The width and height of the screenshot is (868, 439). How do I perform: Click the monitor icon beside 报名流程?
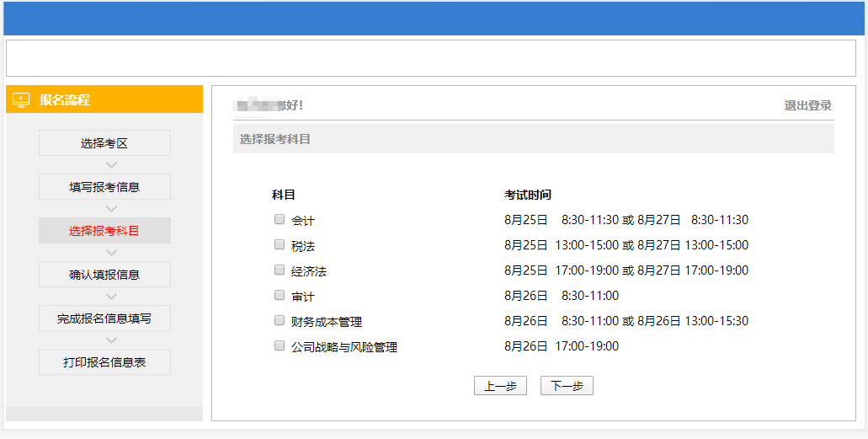pos(21,100)
